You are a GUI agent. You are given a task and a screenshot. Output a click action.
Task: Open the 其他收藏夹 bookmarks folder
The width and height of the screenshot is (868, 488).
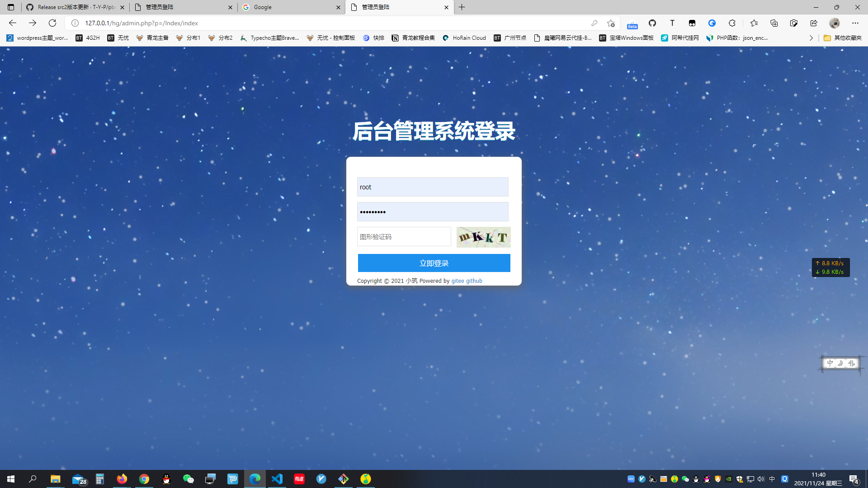[x=843, y=38]
